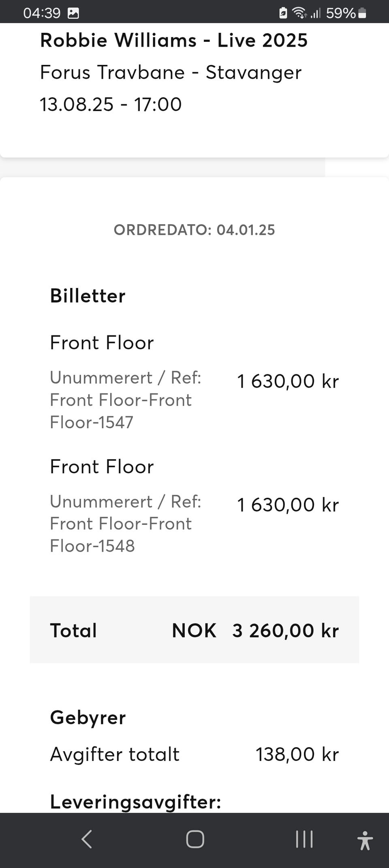Select the ticket reference ending in 1547

125,400
